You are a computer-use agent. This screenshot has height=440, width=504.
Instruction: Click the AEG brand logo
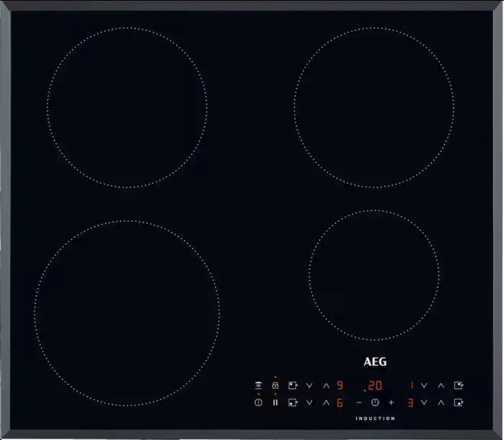pyautogui.click(x=375, y=362)
